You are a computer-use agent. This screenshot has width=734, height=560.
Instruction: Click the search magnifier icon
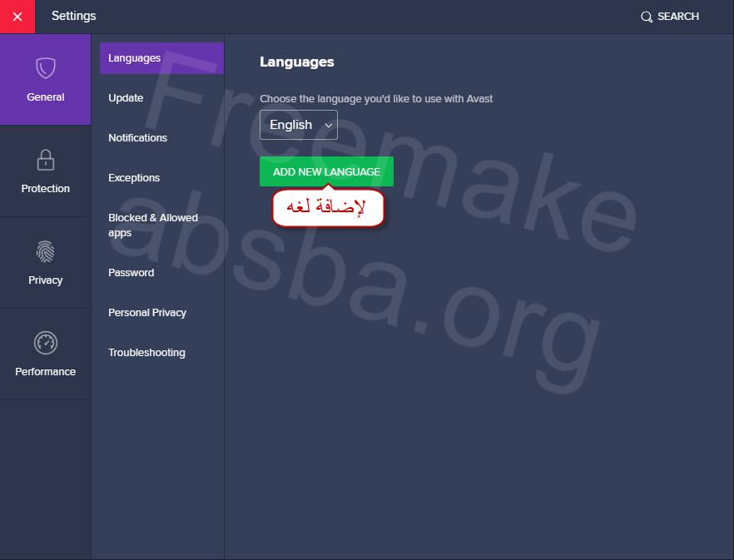647,17
